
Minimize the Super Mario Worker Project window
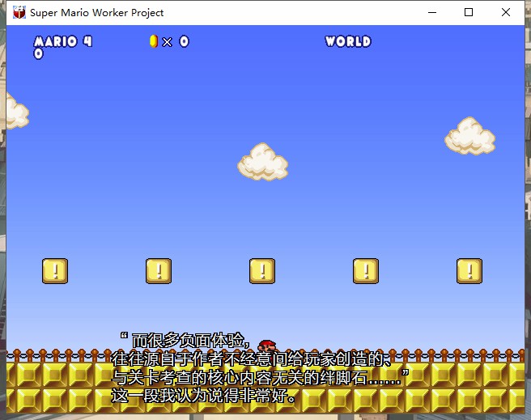pos(432,12)
